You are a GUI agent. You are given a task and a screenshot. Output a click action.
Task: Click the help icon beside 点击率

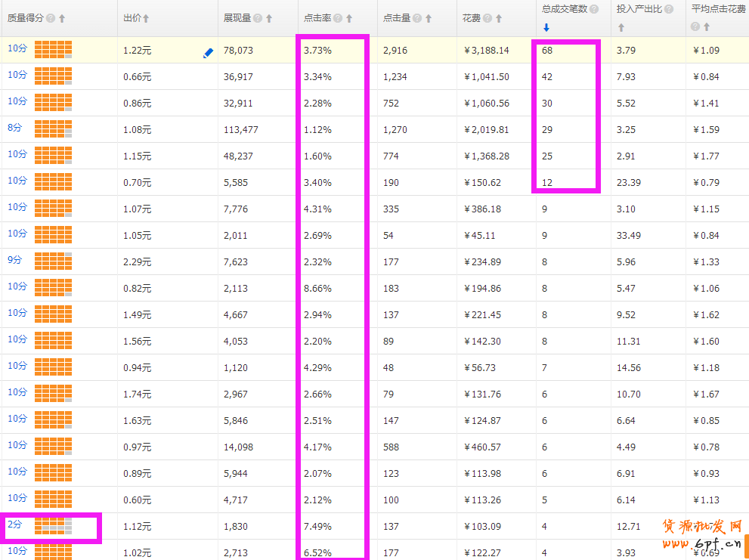coord(338,18)
